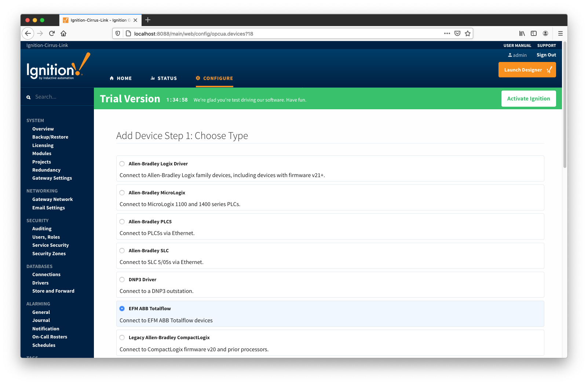This screenshot has width=588, height=385.
Task: Open Modules page
Action: [x=42, y=154]
